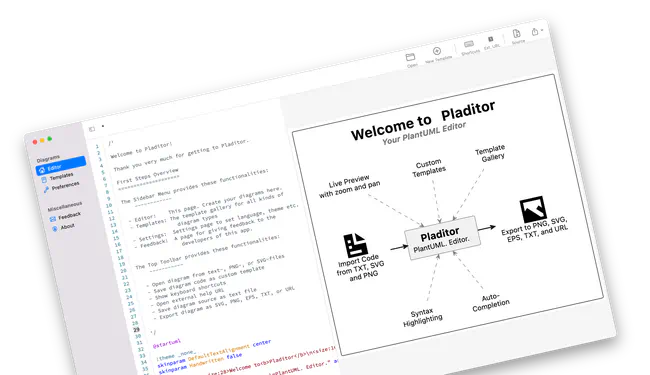Click the 'Welcome to Pladitor' diagram title
650x375 pixels.
423,120
